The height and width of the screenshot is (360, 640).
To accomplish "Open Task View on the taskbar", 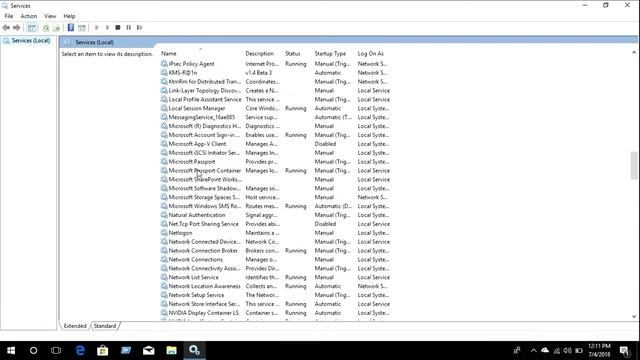I will click(56, 351).
